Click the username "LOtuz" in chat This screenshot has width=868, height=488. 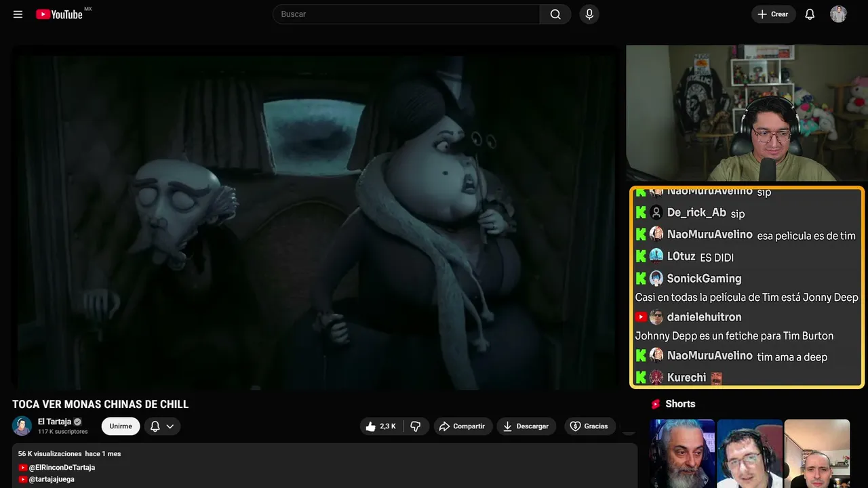[x=682, y=256]
